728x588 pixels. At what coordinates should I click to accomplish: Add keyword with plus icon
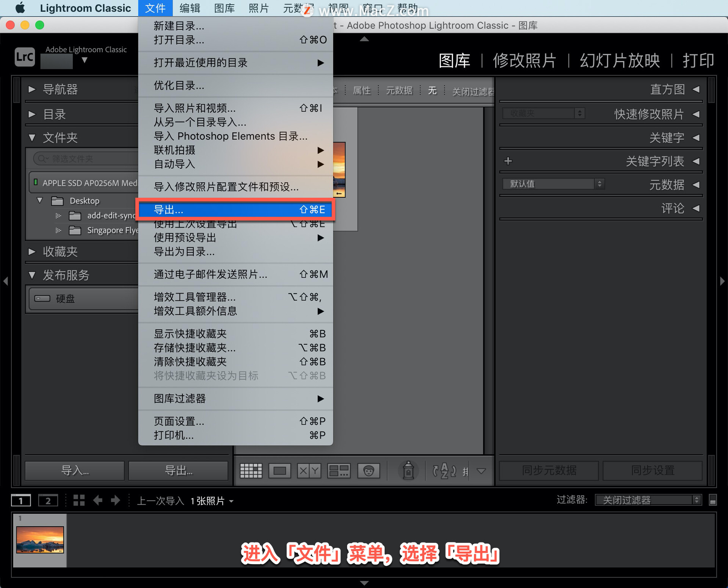pos(508,161)
